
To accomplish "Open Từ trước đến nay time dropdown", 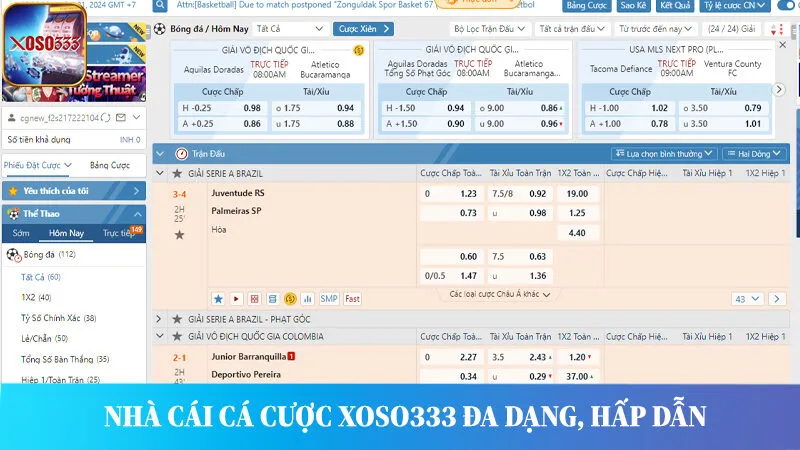I will pos(655,29).
